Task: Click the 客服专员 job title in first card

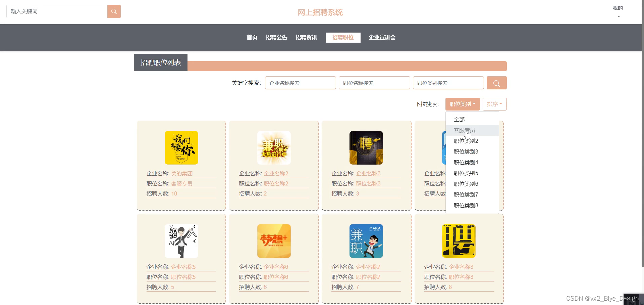Action: pos(182,184)
